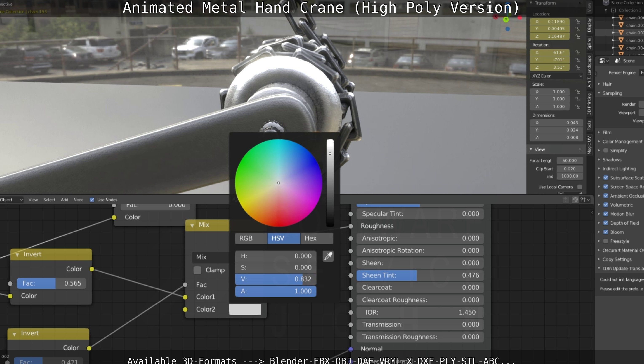Disable the Bloom checkbox
The image size is (644, 364).
point(605,232)
